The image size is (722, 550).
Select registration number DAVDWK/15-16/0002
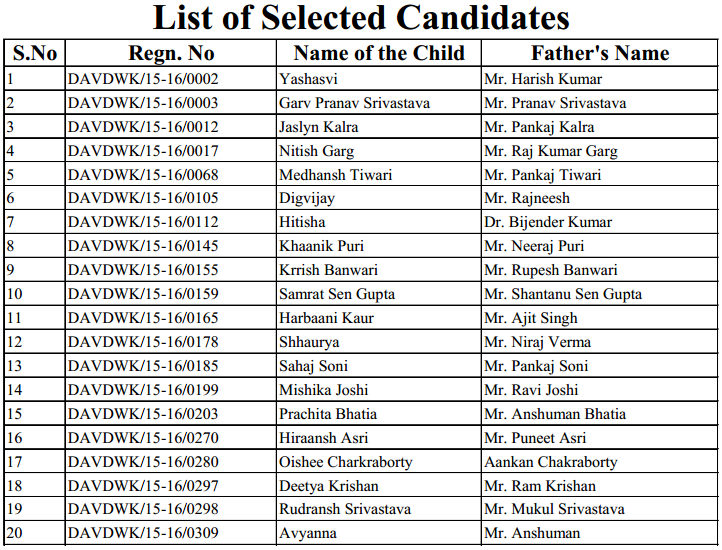click(143, 79)
